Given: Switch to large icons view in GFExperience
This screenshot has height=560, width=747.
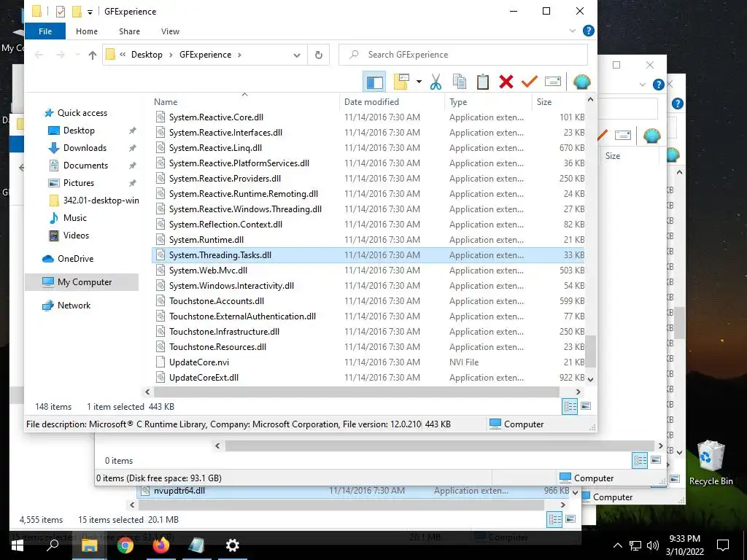Looking at the screenshot, I should coord(586,406).
